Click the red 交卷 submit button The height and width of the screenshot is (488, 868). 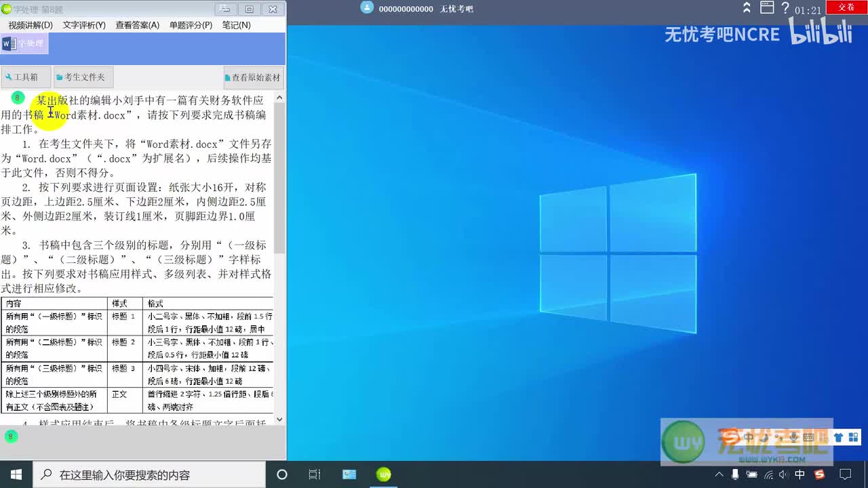click(x=846, y=7)
